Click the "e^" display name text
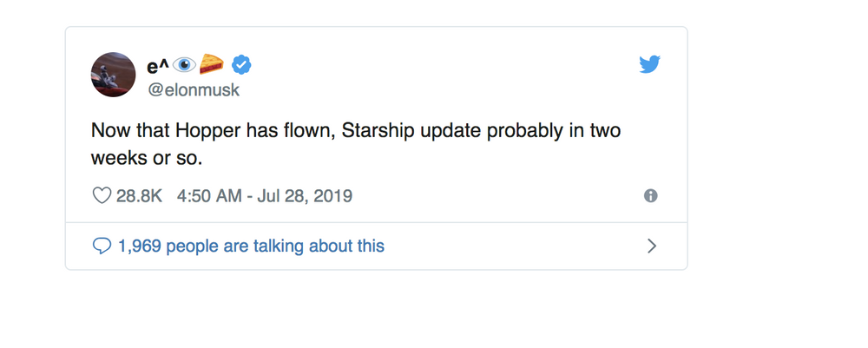The width and height of the screenshot is (868, 348). click(x=158, y=67)
